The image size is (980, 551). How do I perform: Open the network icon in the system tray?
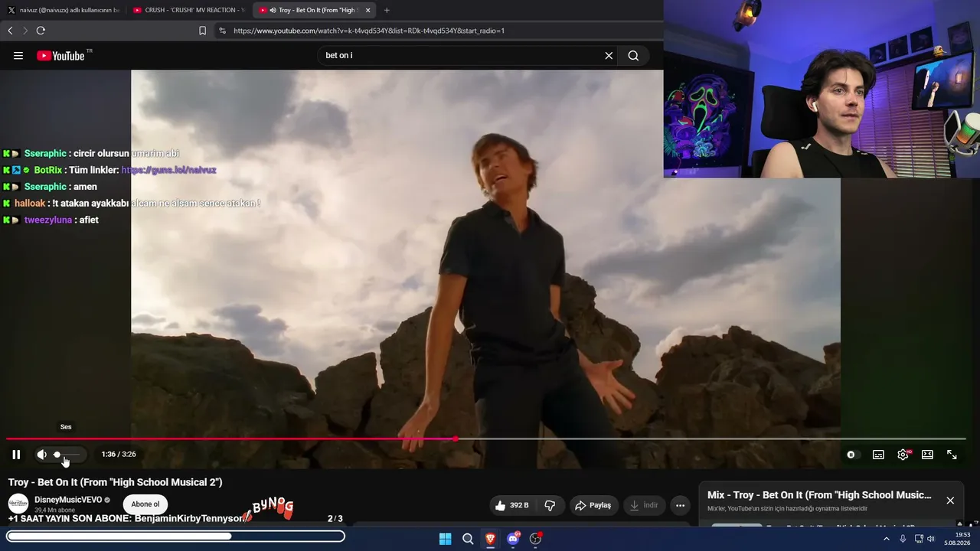point(919,539)
